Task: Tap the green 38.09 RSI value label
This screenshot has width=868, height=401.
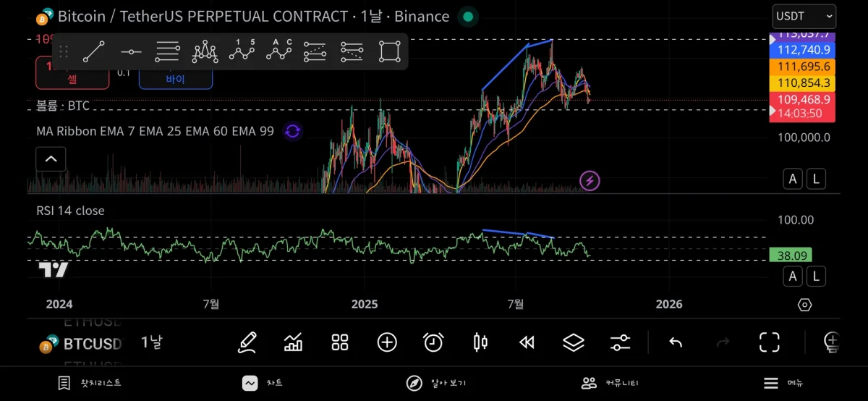Action: [791, 255]
